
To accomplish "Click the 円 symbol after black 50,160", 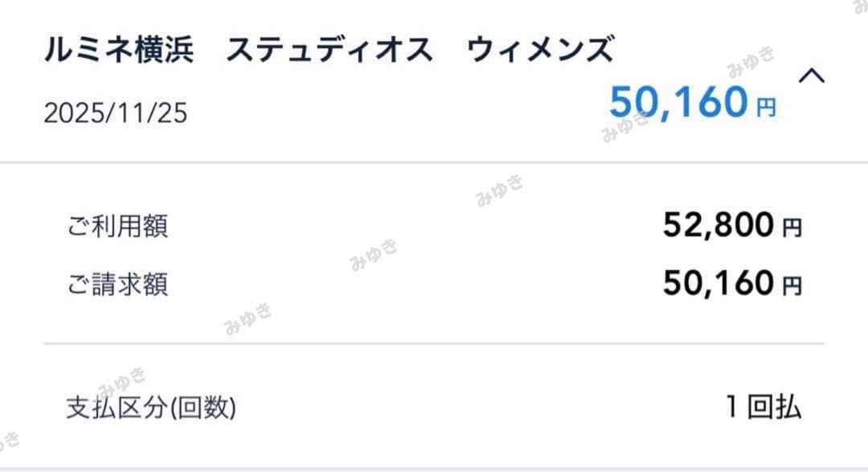I will tap(792, 287).
